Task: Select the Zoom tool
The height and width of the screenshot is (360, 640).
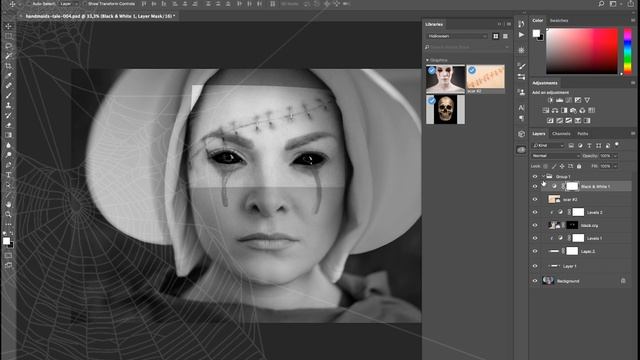Action: click(x=8, y=214)
